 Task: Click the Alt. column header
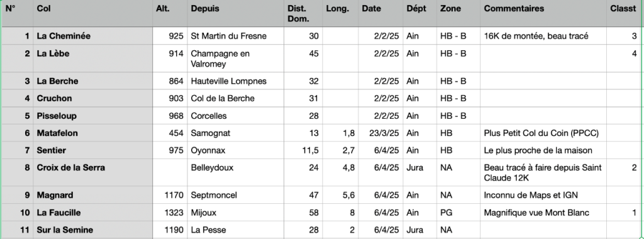170,14
